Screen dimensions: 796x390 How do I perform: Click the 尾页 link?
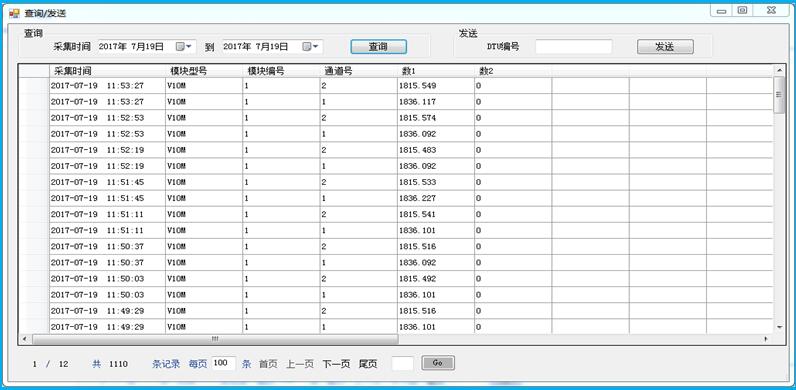click(x=368, y=364)
